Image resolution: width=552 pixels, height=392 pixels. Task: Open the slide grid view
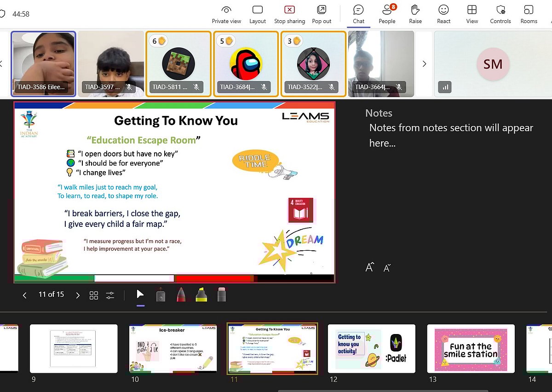[94, 295]
